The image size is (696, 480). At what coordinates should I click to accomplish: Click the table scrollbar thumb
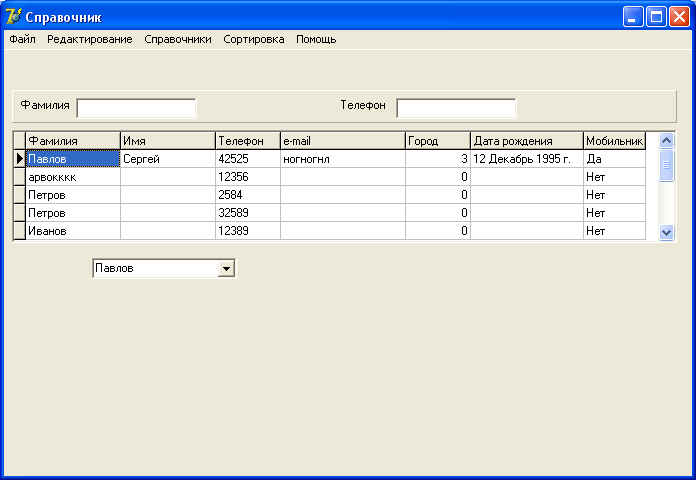pos(666,165)
